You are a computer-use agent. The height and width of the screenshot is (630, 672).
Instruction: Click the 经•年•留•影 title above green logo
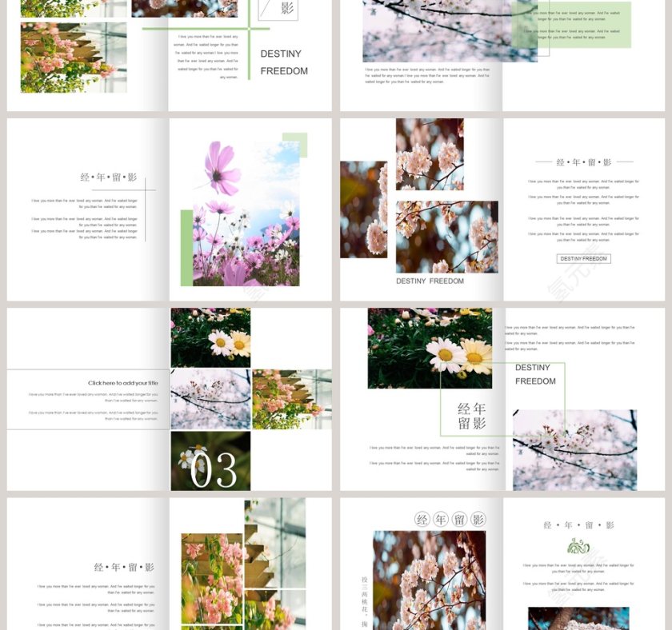coord(578,525)
